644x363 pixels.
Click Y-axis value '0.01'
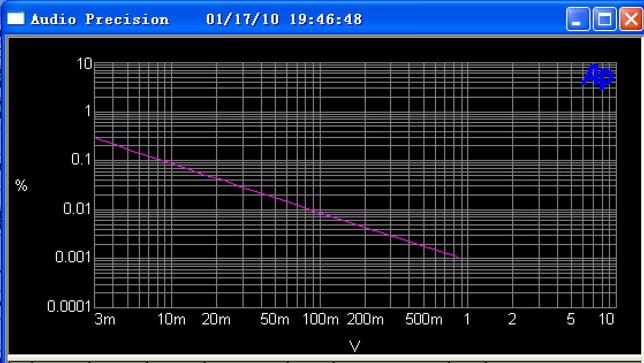point(77,208)
